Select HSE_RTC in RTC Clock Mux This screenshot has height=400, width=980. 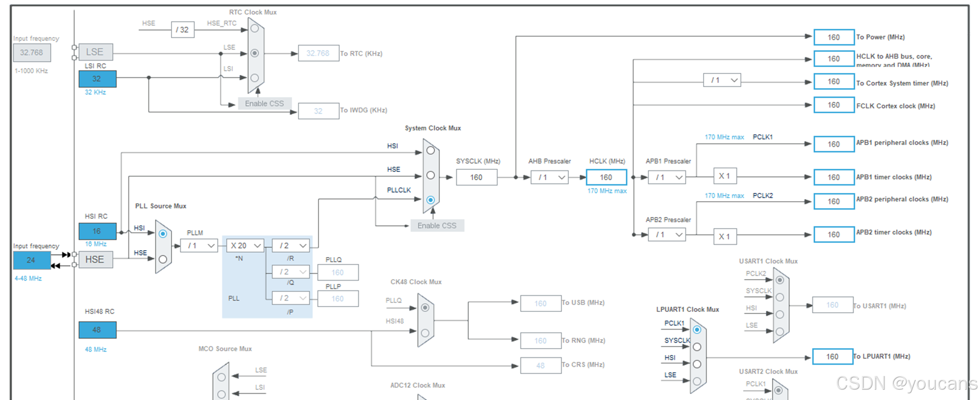pos(255,29)
